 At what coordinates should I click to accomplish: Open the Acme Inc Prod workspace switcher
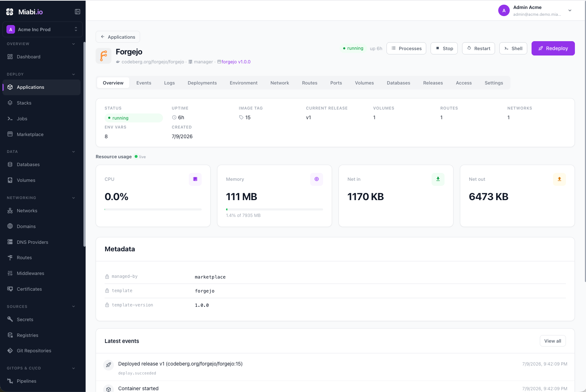pos(43,29)
